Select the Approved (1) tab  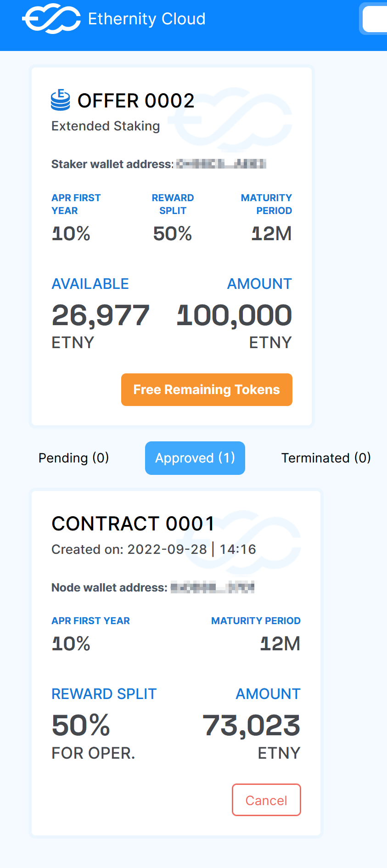195,458
